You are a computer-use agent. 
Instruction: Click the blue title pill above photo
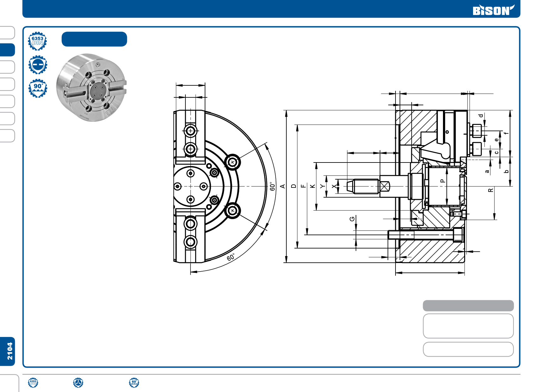click(x=94, y=39)
